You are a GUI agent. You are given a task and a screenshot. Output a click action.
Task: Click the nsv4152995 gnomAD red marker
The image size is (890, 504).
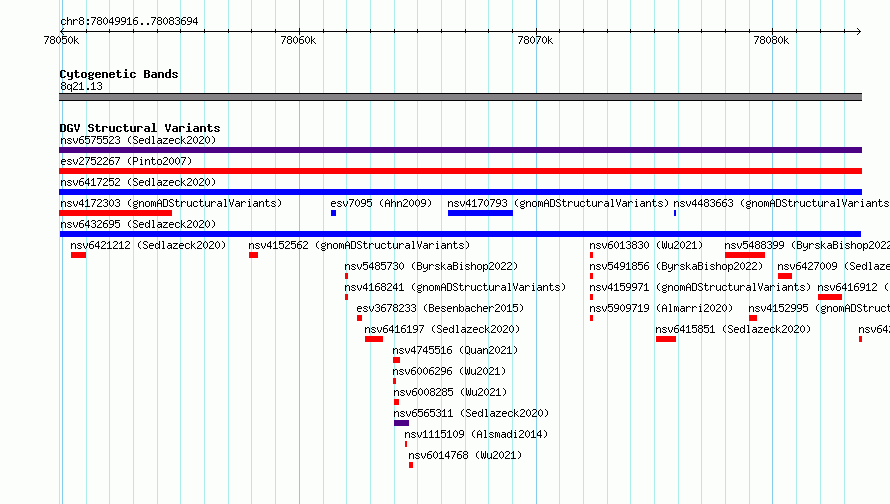753,318
